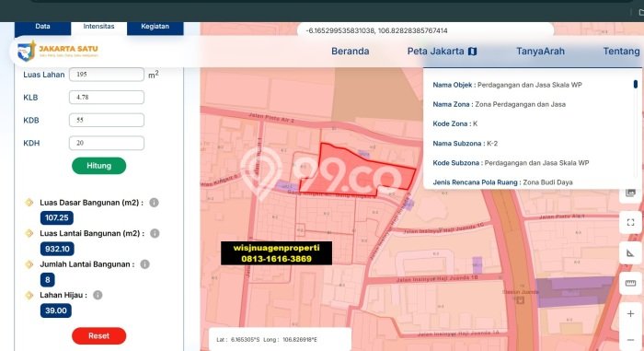Image resolution: width=644 pixels, height=351 pixels.
Task: Open the Data tab
Action: tap(42, 27)
